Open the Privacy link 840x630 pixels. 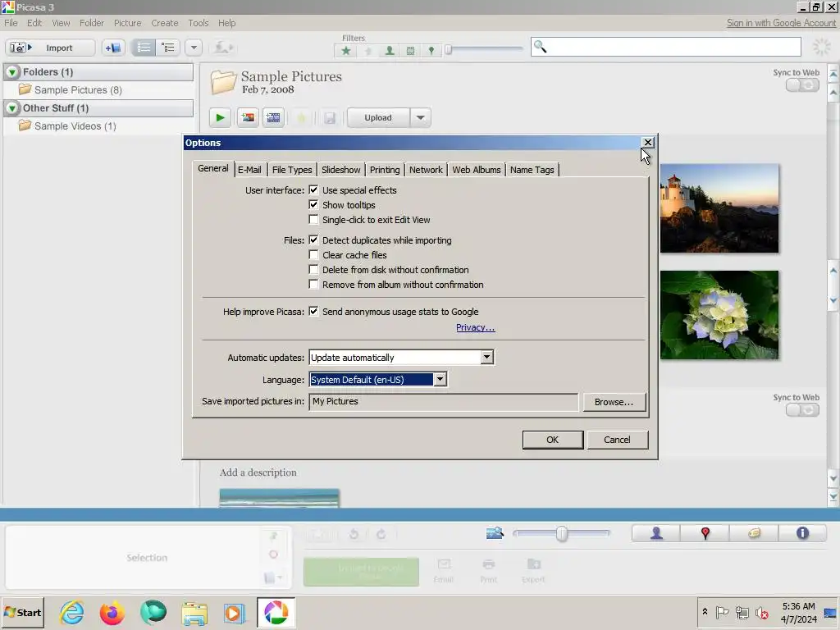coord(475,327)
